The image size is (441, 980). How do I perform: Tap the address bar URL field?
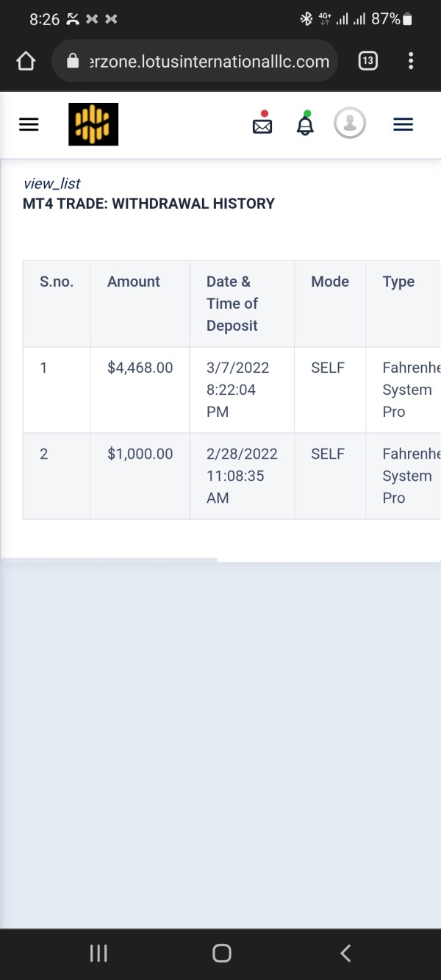(195, 61)
